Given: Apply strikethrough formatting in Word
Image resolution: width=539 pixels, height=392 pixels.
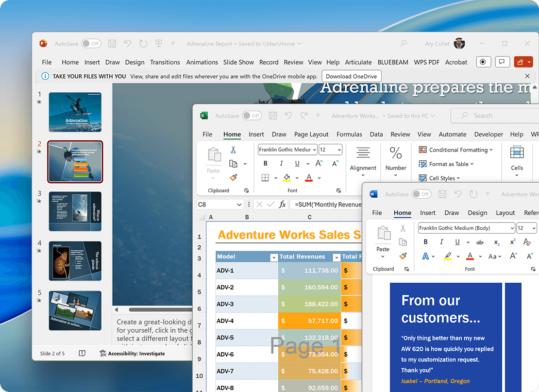Looking at the screenshot, I should click(x=480, y=242).
